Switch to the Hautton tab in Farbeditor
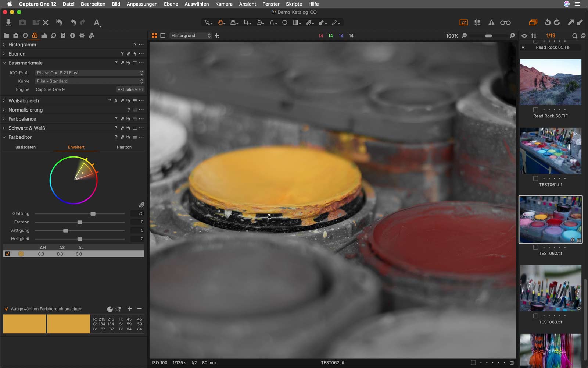588x368 pixels. pyautogui.click(x=124, y=147)
